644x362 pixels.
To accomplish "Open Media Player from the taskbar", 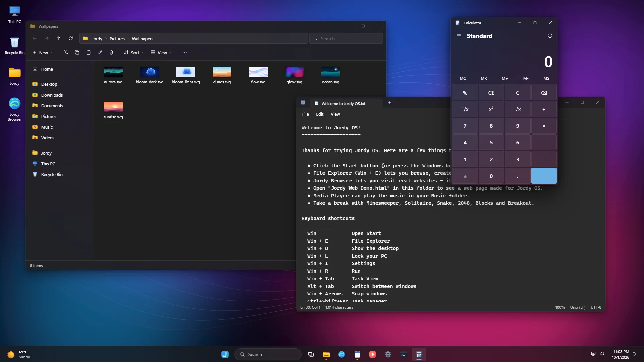I will click(x=373, y=354).
